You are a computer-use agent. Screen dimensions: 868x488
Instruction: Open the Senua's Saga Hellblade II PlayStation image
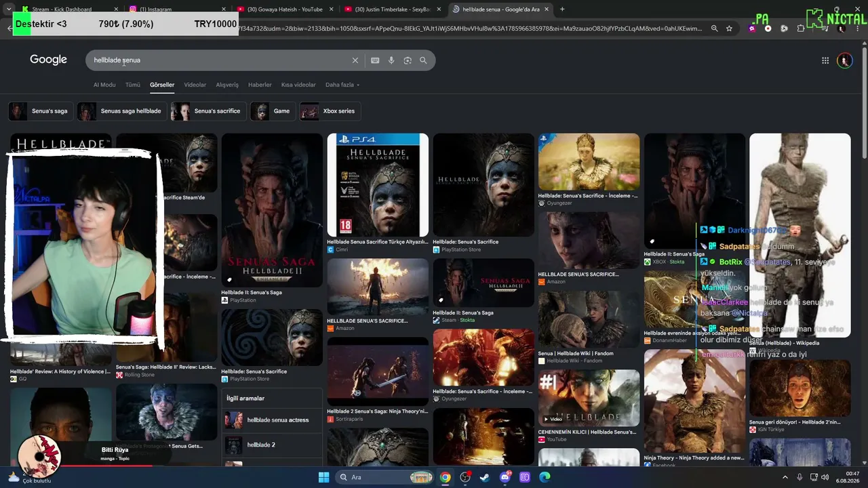pos(272,210)
